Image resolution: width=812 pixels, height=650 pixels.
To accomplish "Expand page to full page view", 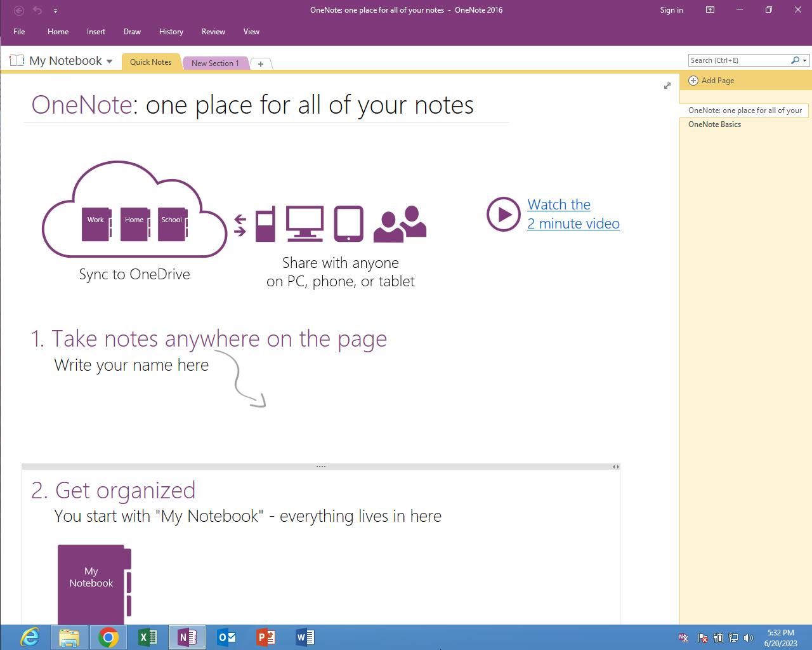I will pyautogui.click(x=667, y=86).
